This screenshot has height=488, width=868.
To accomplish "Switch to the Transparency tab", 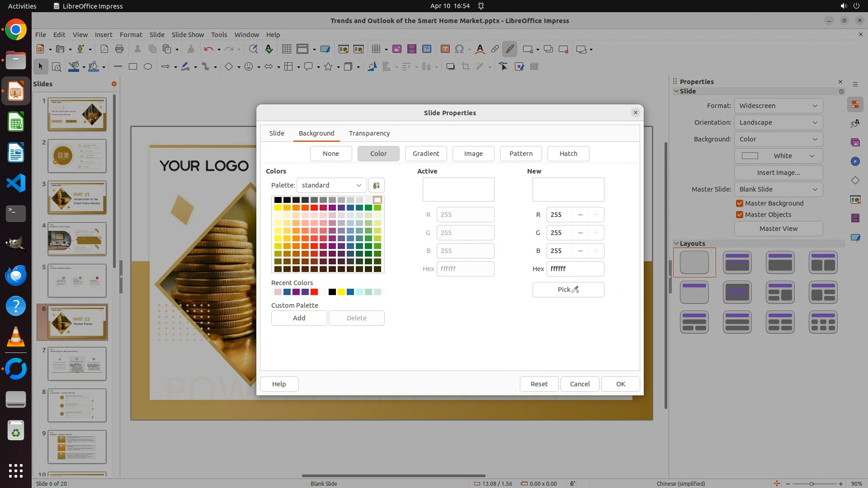I will pos(369,133).
